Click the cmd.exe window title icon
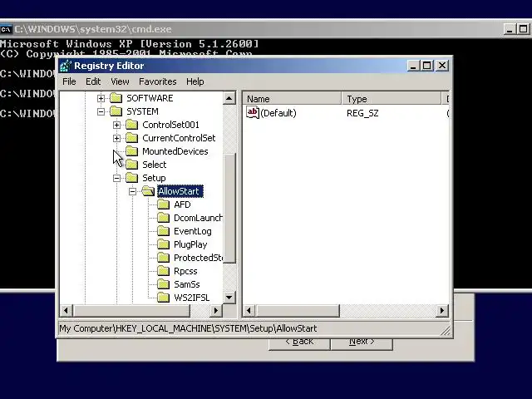 coord(6,29)
